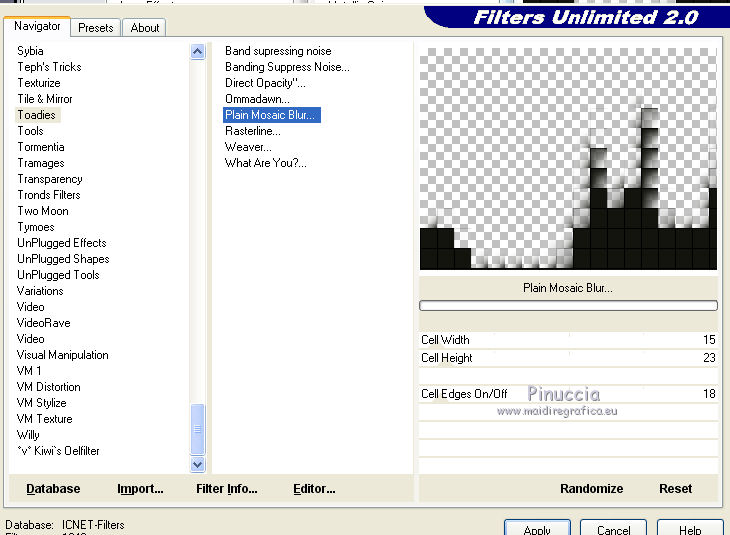This screenshot has height=535, width=730.
Task: Click the Import... button
Action: click(x=140, y=488)
